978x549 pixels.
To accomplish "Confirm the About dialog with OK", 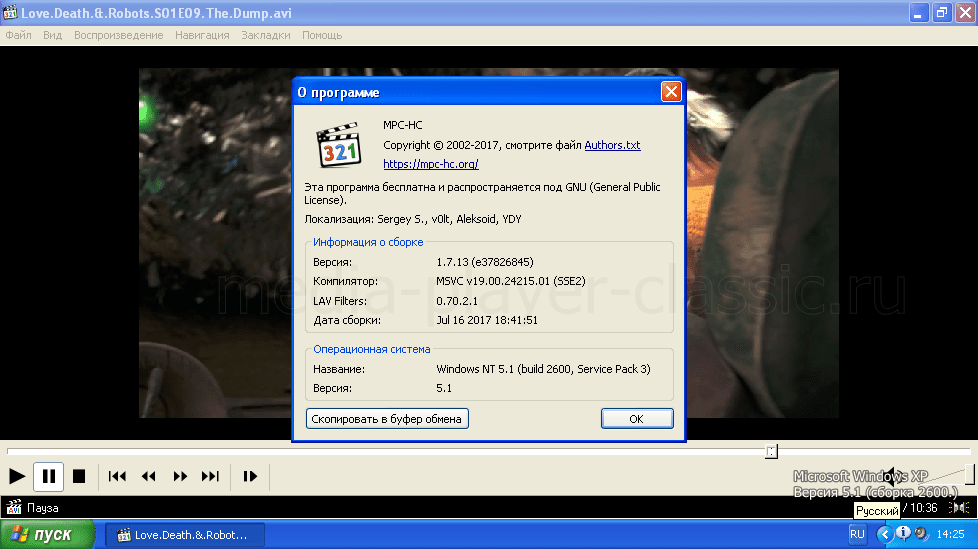I will coord(637,419).
